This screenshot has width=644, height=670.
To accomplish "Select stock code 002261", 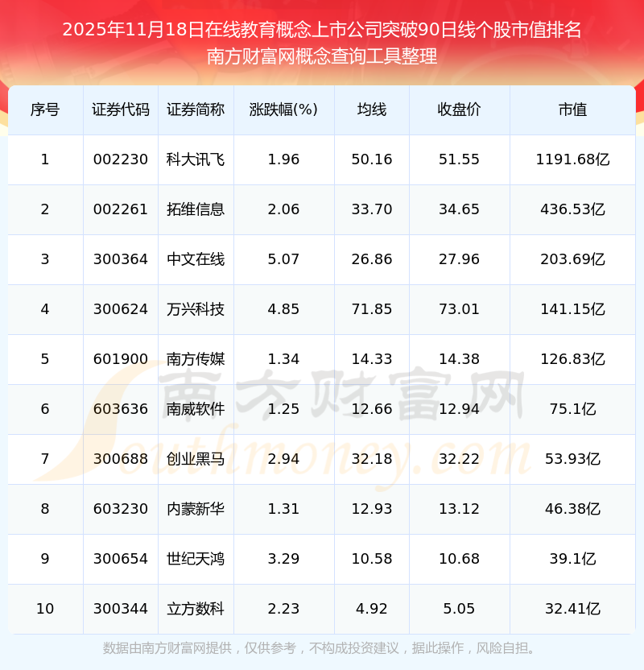I will pos(121,209).
